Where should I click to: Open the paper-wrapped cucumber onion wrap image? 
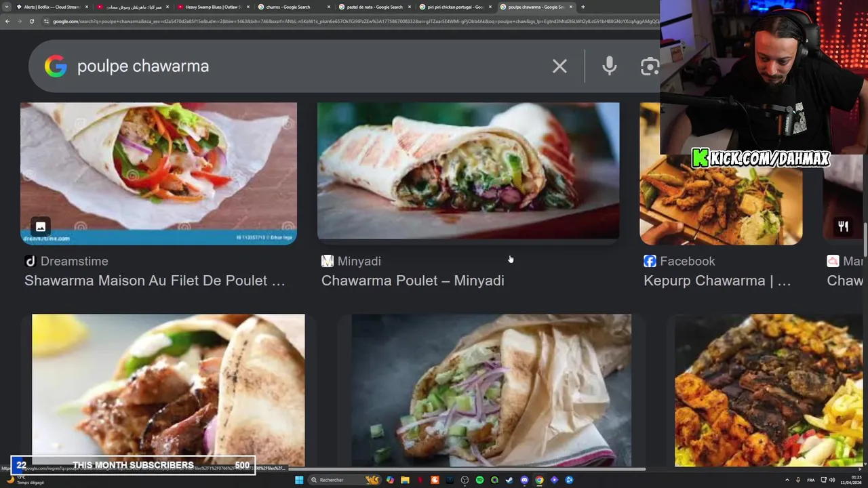[492, 390]
